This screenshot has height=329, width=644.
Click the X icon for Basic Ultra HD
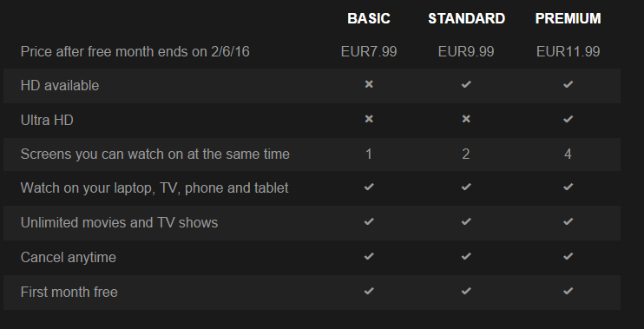point(369,119)
